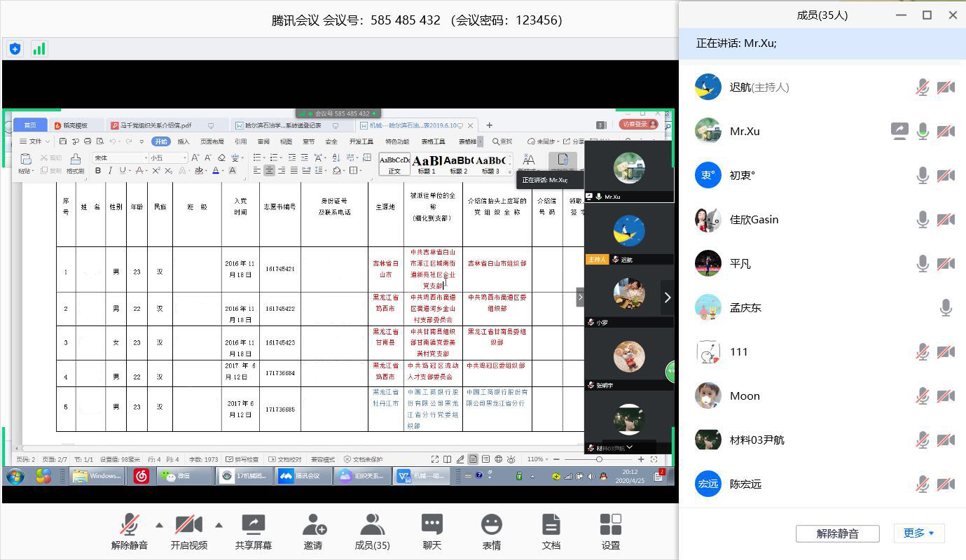Click the muted microphone icon for 111

point(923,351)
